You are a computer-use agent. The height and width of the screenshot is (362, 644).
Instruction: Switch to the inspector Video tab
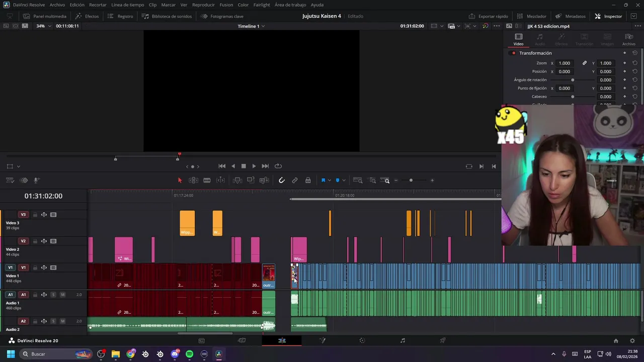[518, 40]
